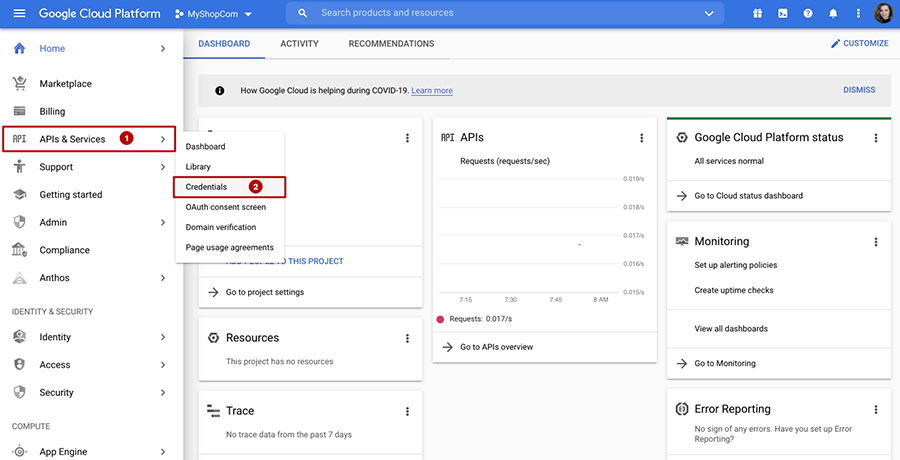Go to APIs overview link
The height and width of the screenshot is (460, 900).
point(488,347)
